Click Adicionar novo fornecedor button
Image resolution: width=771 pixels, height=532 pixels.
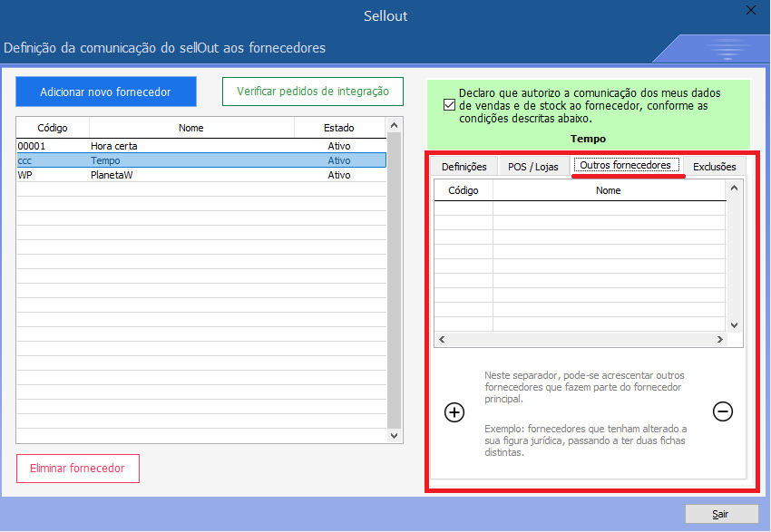coord(105,92)
